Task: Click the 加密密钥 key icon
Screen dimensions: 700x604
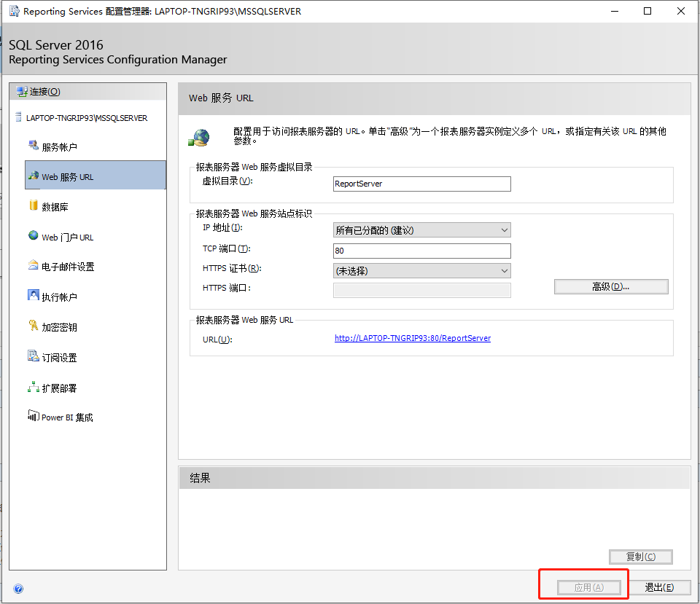Action: (33, 325)
